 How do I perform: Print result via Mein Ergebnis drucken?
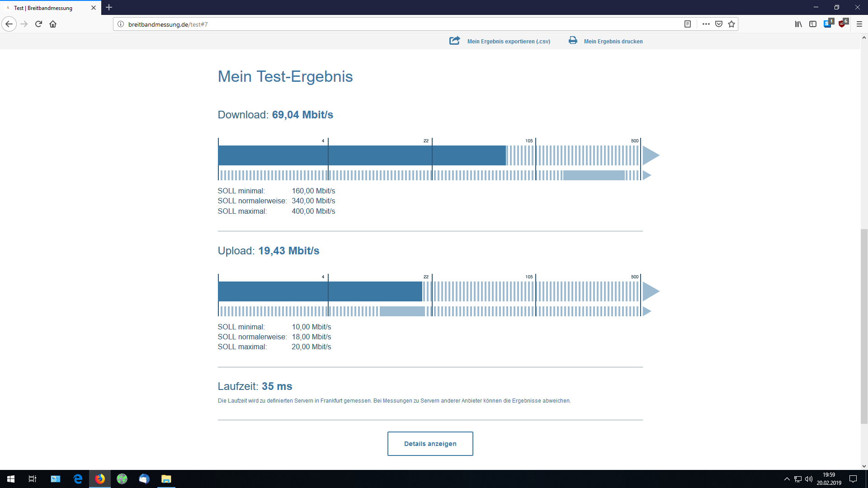[613, 41]
